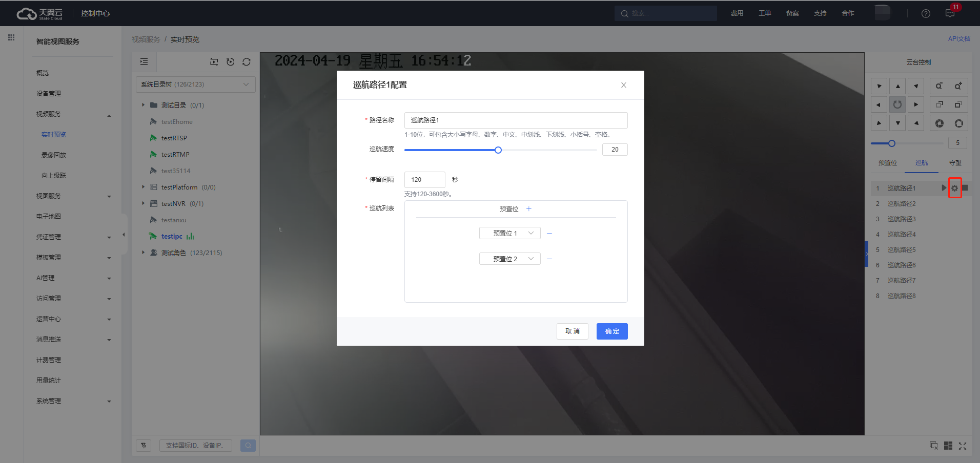Click the PTZ down arrow button
The height and width of the screenshot is (463, 980).
click(x=897, y=123)
